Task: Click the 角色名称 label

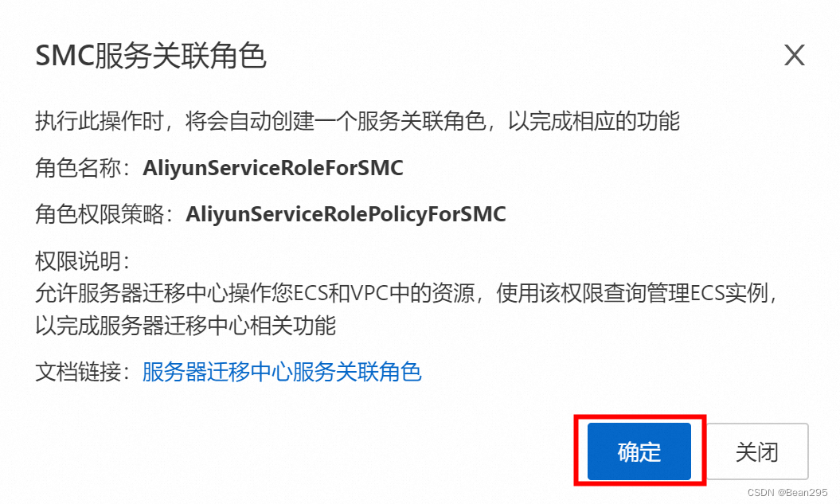Action: (78, 168)
